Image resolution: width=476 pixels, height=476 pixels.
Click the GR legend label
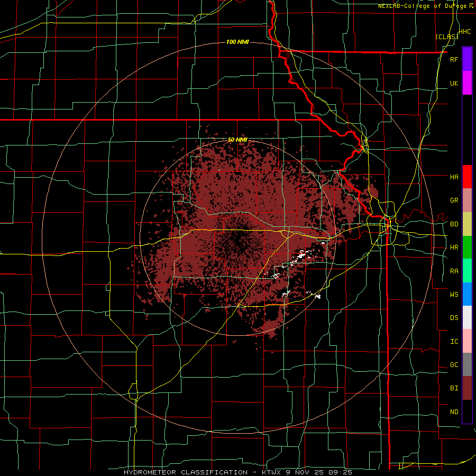454,200
